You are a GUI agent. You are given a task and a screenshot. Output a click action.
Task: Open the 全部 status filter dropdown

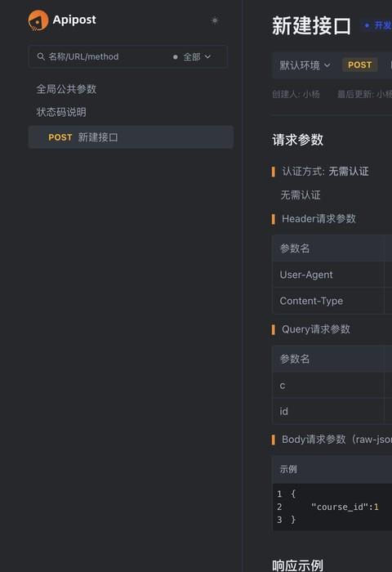pyautogui.click(x=197, y=57)
